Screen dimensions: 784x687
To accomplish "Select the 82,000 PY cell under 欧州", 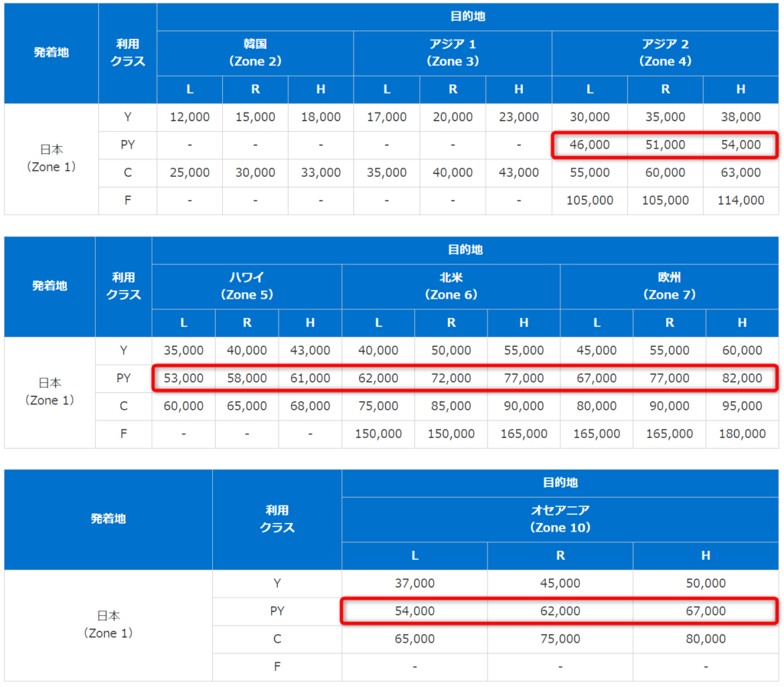I will pyautogui.click(x=740, y=378).
